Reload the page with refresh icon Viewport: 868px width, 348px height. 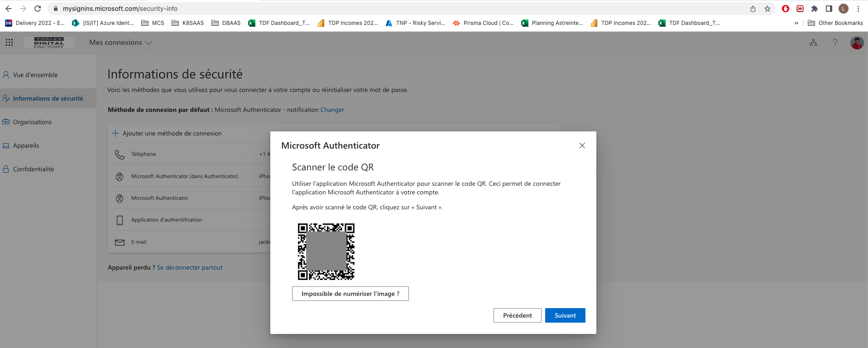click(38, 9)
